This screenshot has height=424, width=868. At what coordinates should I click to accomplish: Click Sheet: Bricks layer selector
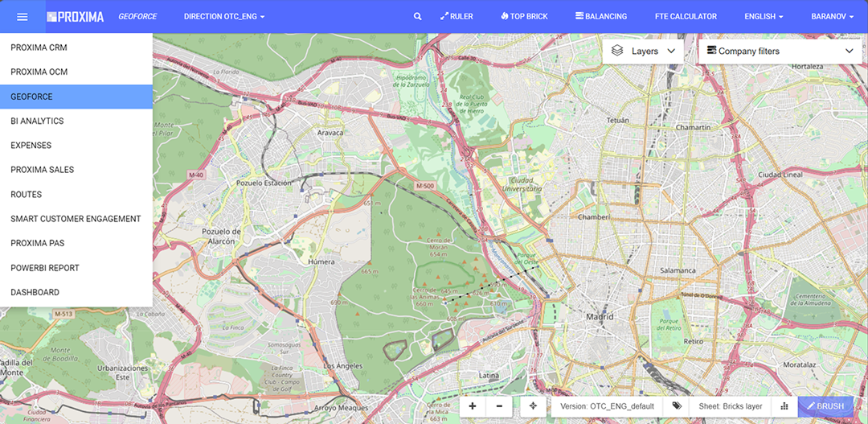pyautogui.click(x=730, y=406)
